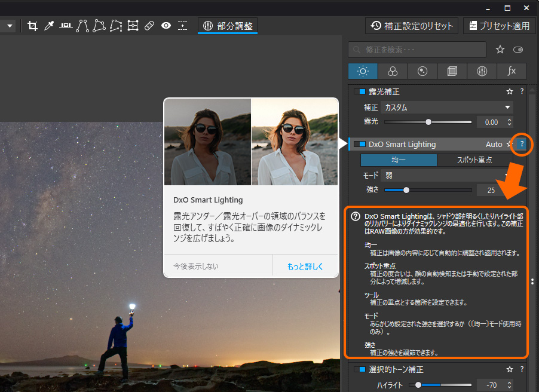Toggle the 選択的トーン補正 on/off switch
Image resolution: width=539 pixels, height=392 pixels.
click(360, 369)
